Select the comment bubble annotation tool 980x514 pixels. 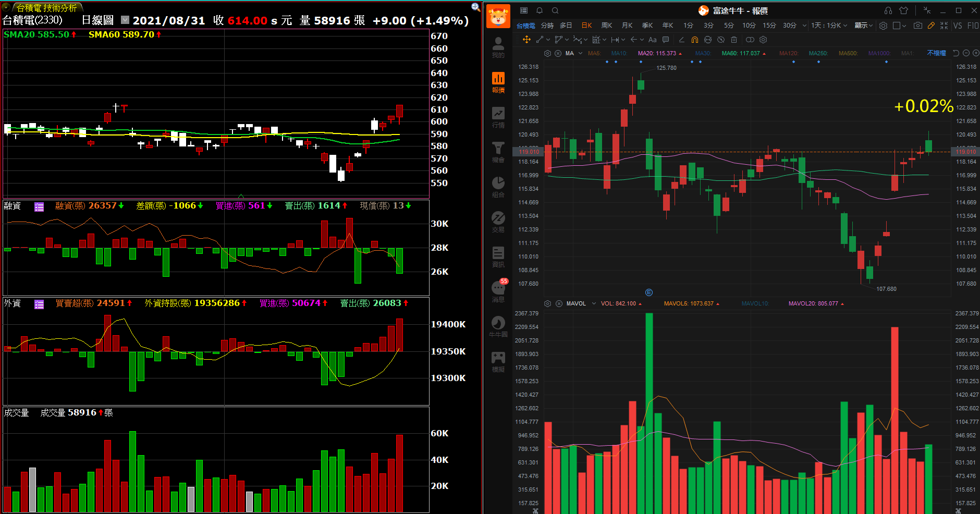coord(666,40)
